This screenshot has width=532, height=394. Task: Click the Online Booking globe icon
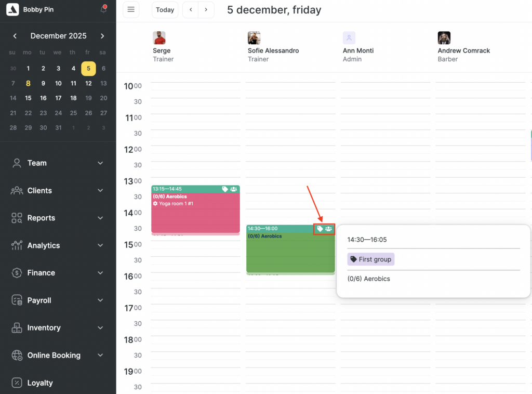pos(17,356)
